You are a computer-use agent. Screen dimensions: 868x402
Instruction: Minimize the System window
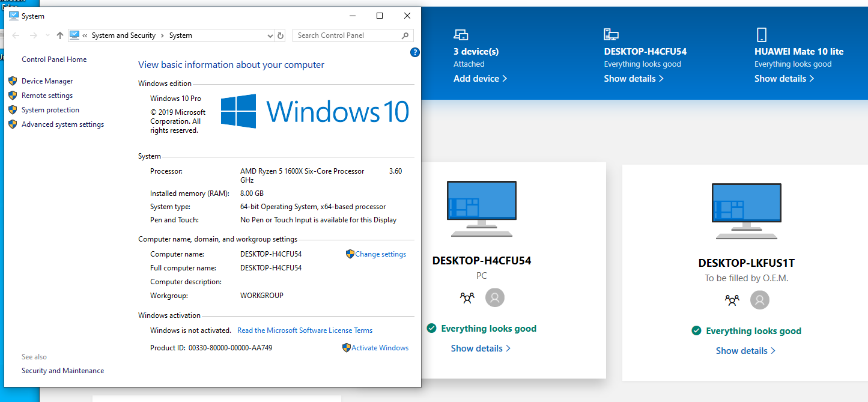(x=352, y=16)
